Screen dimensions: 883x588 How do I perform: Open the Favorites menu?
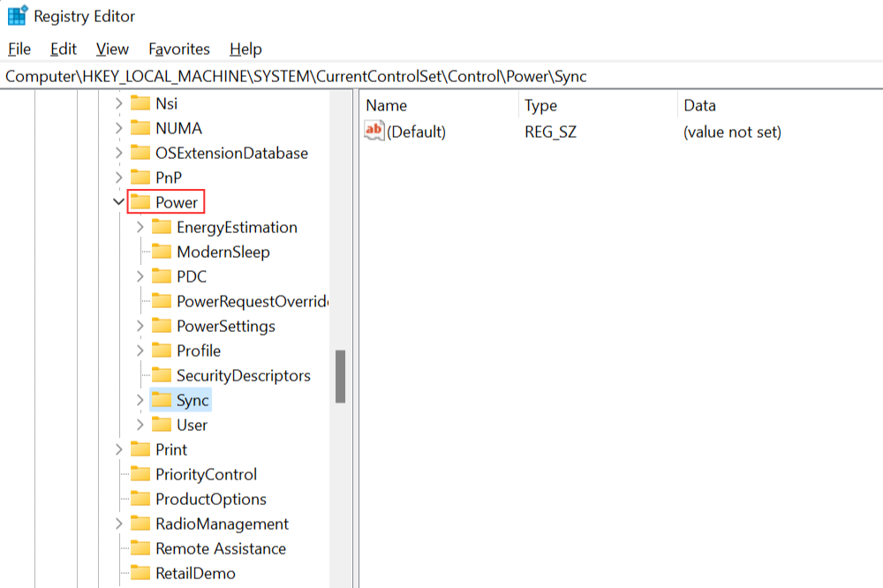coord(179,49)
